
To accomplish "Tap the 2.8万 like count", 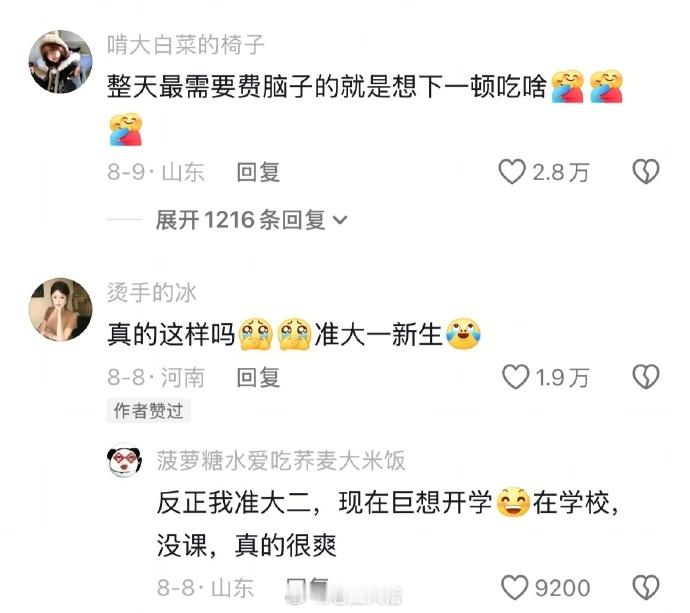I will point(561,172).
